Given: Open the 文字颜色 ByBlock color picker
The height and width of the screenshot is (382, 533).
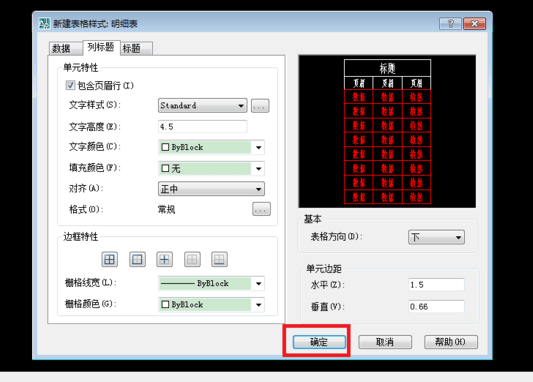Looking at the screenshot, I should [211, 147].
